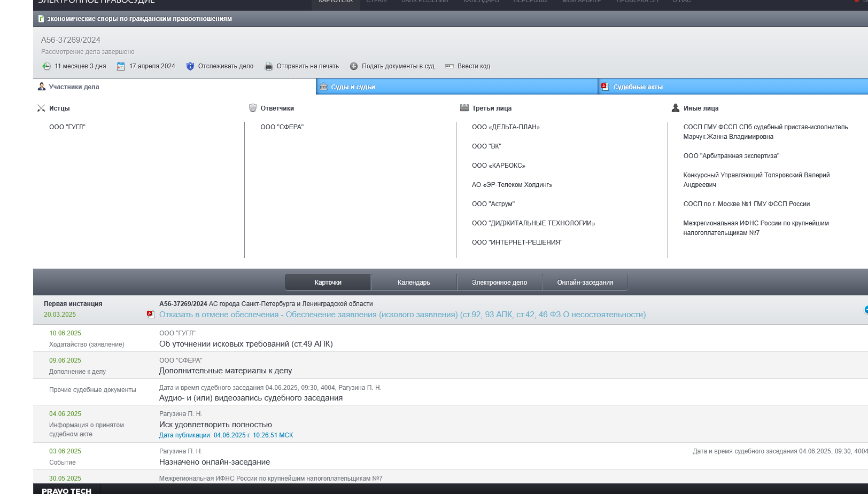Click third party ООО "Аструм"

click(x=493, y=204)
